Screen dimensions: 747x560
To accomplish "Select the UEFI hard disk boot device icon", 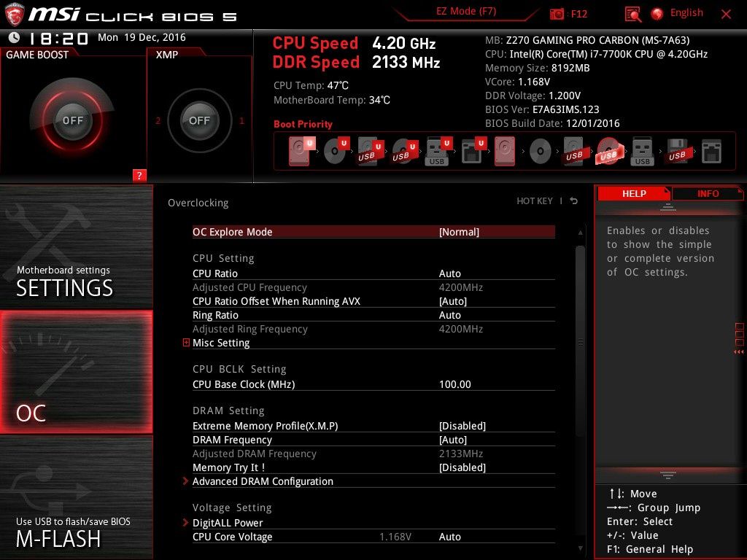I will (x=302, y=151).
